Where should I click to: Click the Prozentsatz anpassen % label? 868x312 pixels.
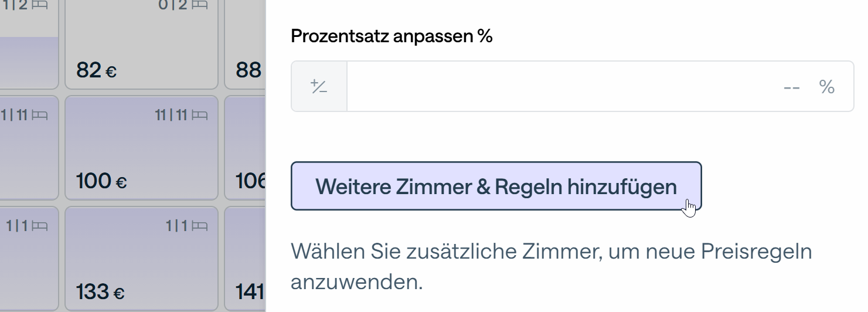(392, 36)
